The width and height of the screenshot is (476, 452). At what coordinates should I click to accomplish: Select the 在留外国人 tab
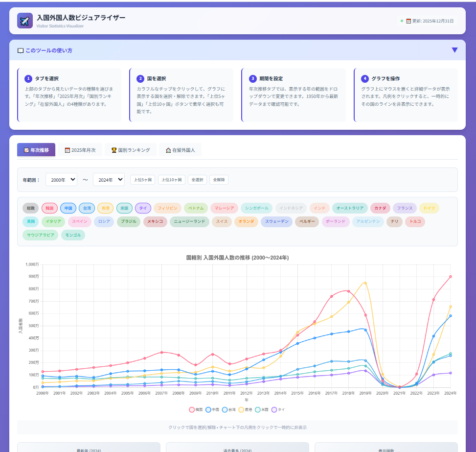point(180,150)
